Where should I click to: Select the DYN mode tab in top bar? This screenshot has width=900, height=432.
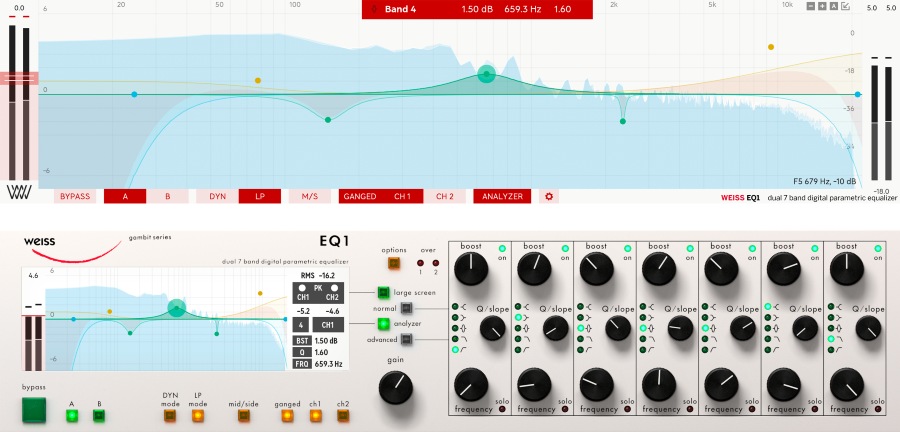pyautogui.click(x=217, y=196)
